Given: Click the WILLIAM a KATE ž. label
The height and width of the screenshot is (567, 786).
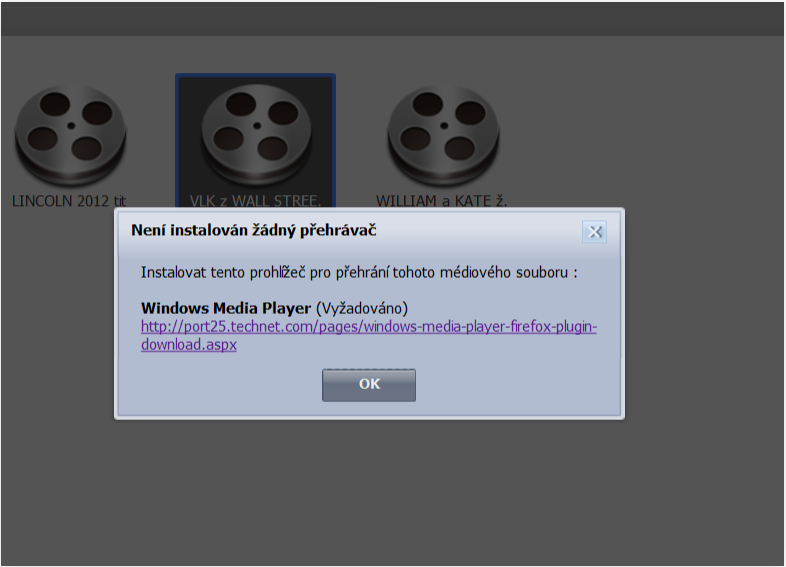Looking at the screenshot, I should [442, 201].
